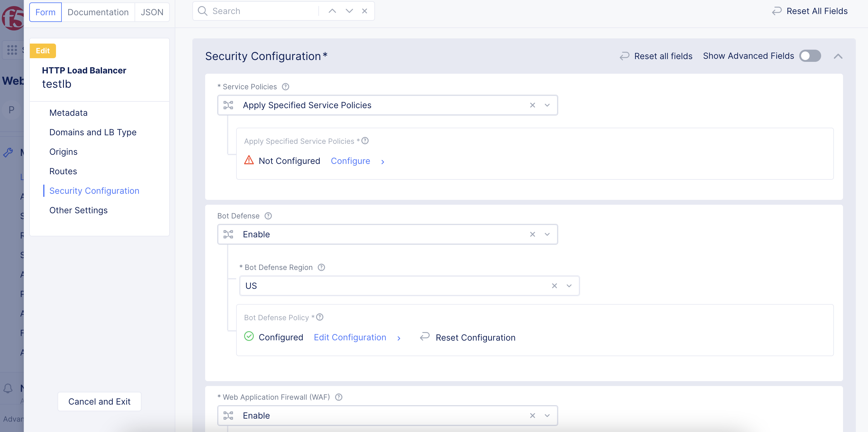This screenshot has width=868, height=432.
Task: Switch to the JSON tab
Action: [152, 12]
